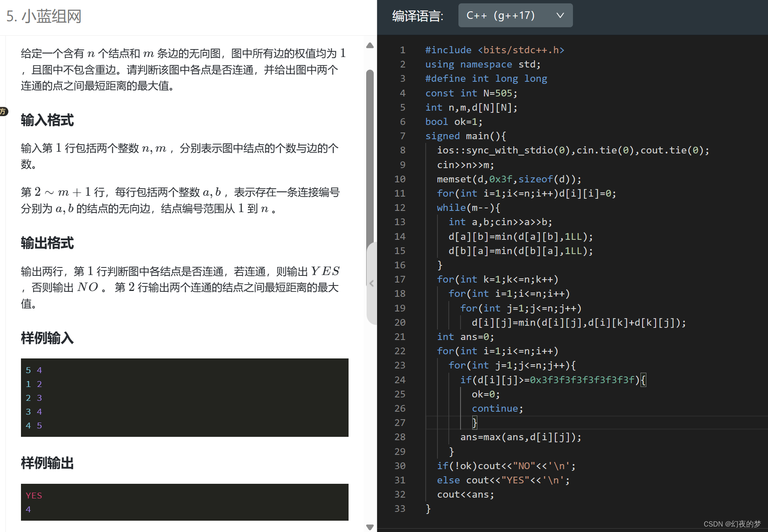The height and width of the screenshot is (532, 768).
Task: Click code line 'd[a][b]=min(d[a][b],1LL);'
Action: [521, 236]
